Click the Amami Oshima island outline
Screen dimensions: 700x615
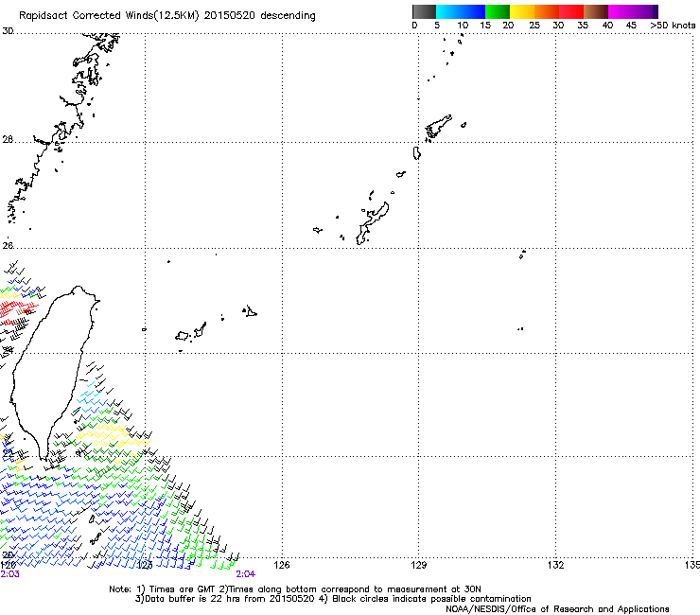click(x=438, y=128)
